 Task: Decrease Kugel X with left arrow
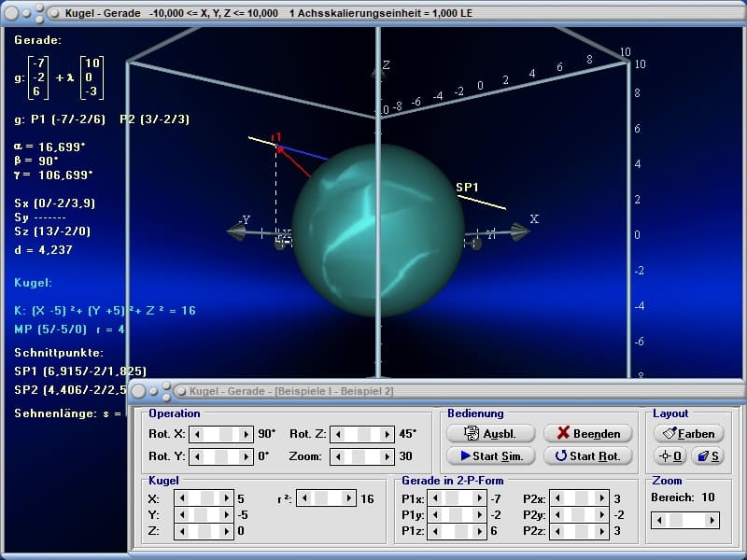(x=182, y=498)
